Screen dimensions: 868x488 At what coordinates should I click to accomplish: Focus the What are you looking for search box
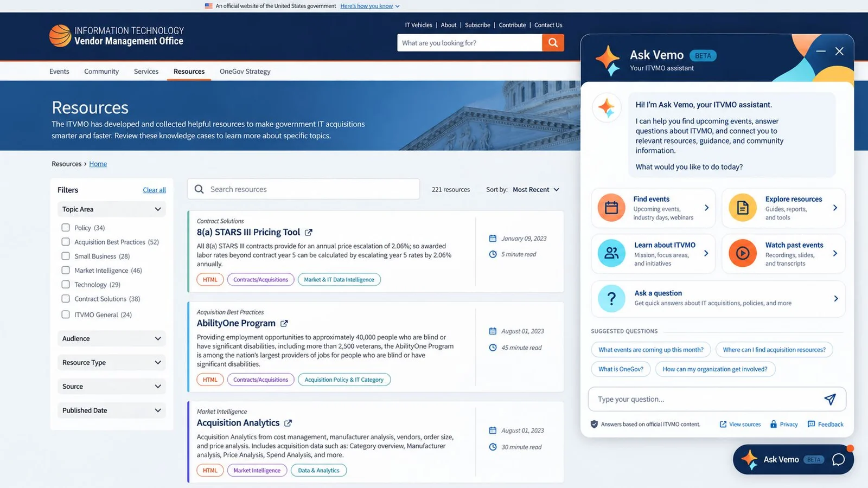coord(470,43)
